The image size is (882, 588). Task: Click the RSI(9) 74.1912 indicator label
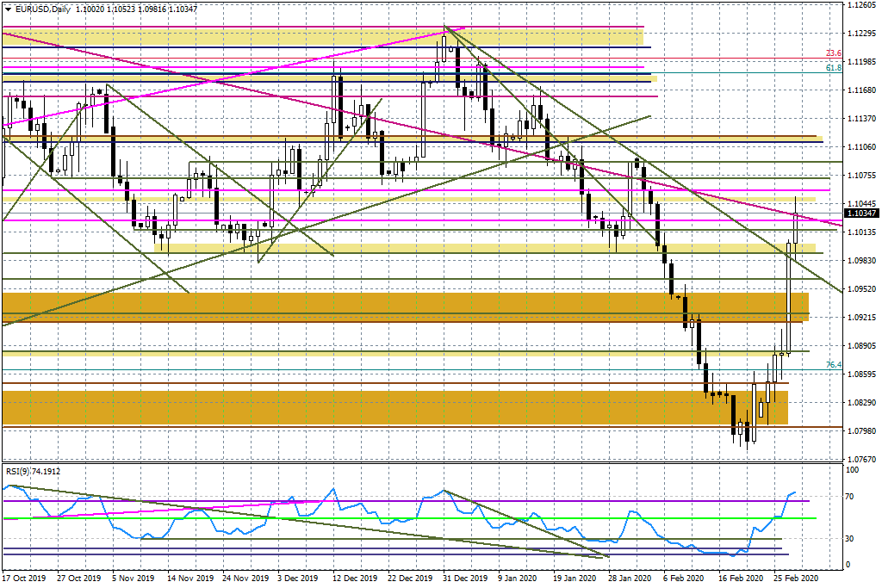(x=34, y=471)
